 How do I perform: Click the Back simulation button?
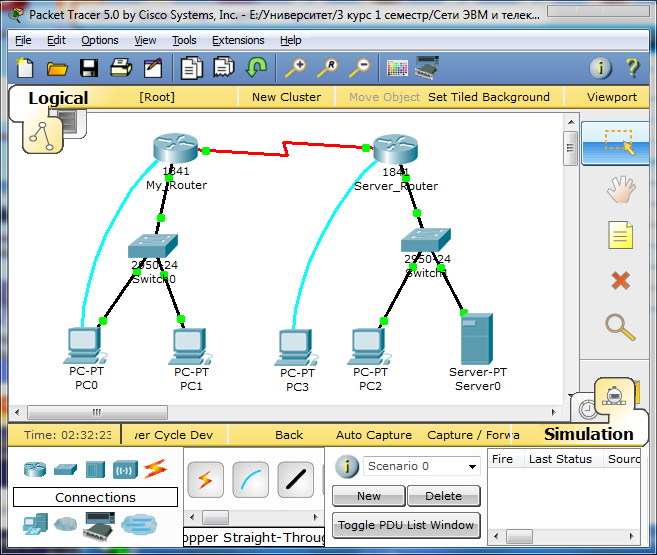pyautogui.click(x=289, y=435)
